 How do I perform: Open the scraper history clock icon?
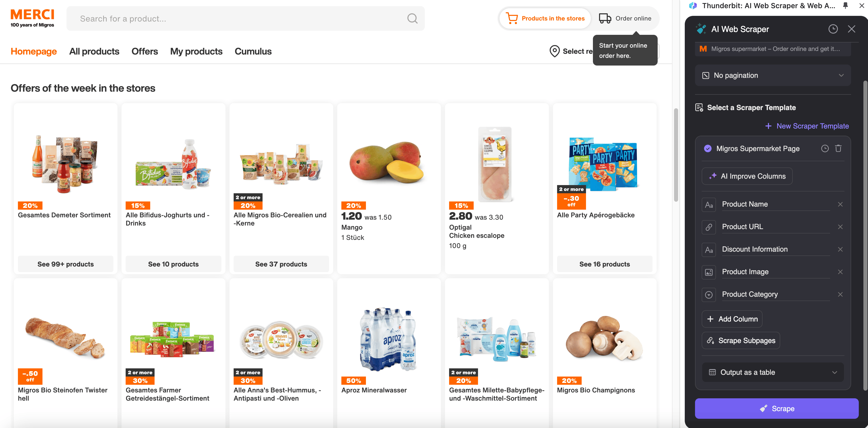(x=833, y=29)
